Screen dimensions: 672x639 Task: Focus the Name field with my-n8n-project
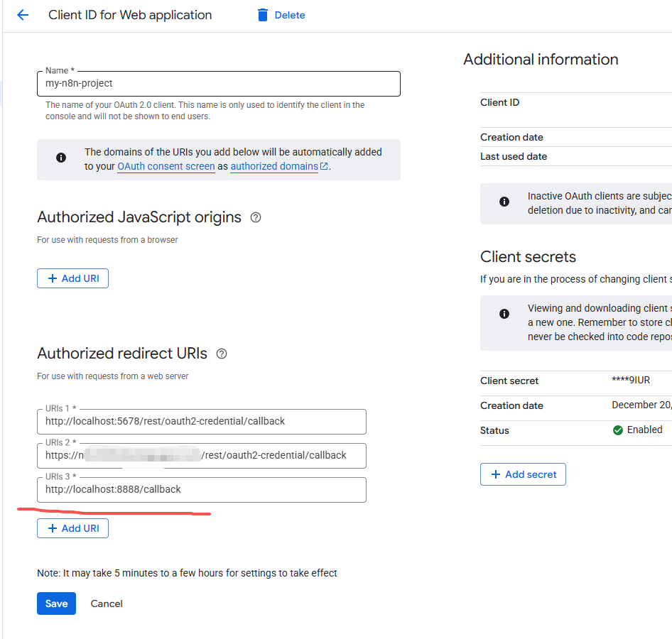[218, 84]
